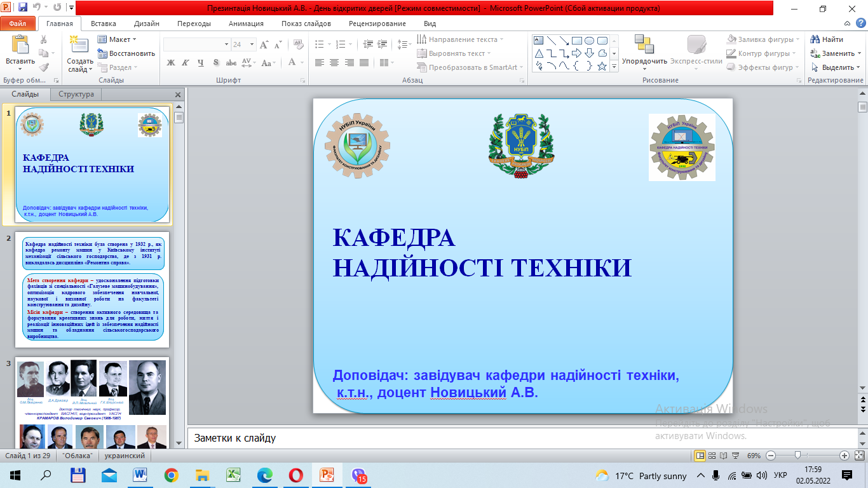Start Slide Show view from status bar
Screen dimensions: 868x488
click(x=735, y=456)
